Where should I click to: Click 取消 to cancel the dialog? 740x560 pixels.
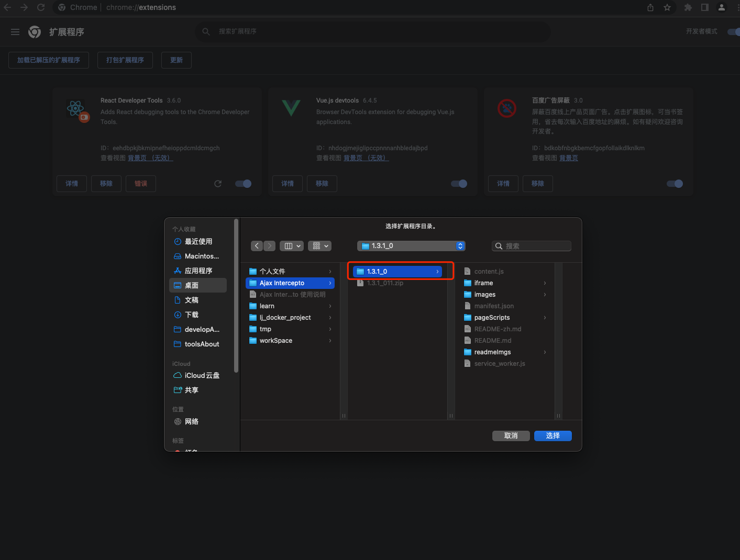(x=511, y=436)
